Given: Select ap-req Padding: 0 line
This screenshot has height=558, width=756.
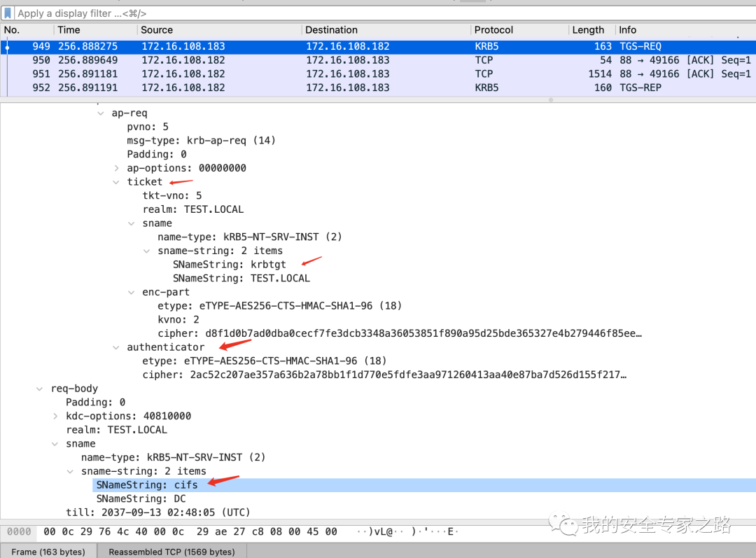Looking at the screenshot, I should pos(157,154).
